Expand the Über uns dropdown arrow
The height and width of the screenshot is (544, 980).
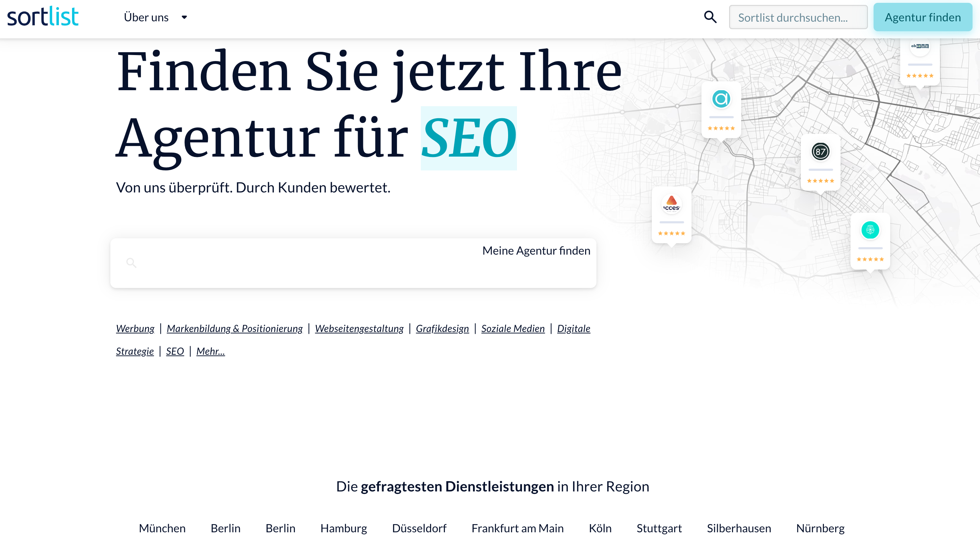[184, 17]
